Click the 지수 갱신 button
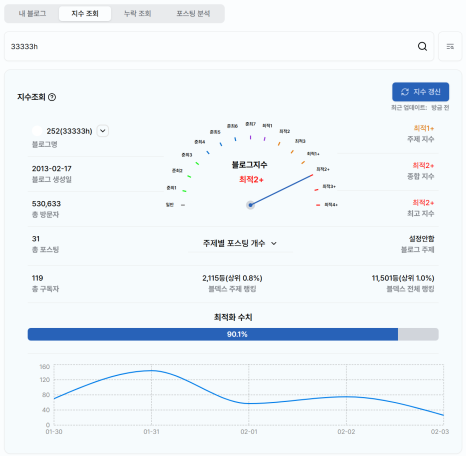The height and width of the screenshot is (456, 466). (x=420, y=92)
